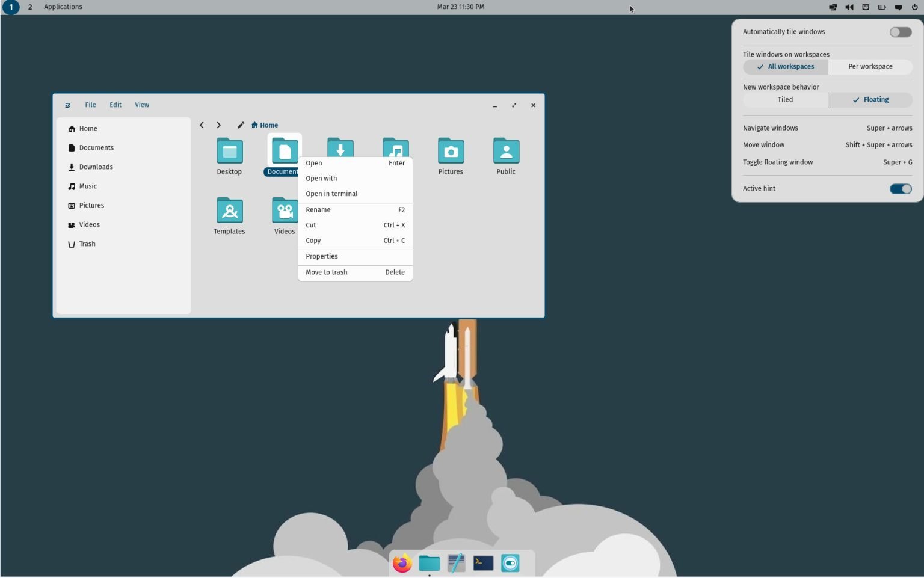Launch Firefox from the dock
The image size is (924, 578).
(401, 563)
